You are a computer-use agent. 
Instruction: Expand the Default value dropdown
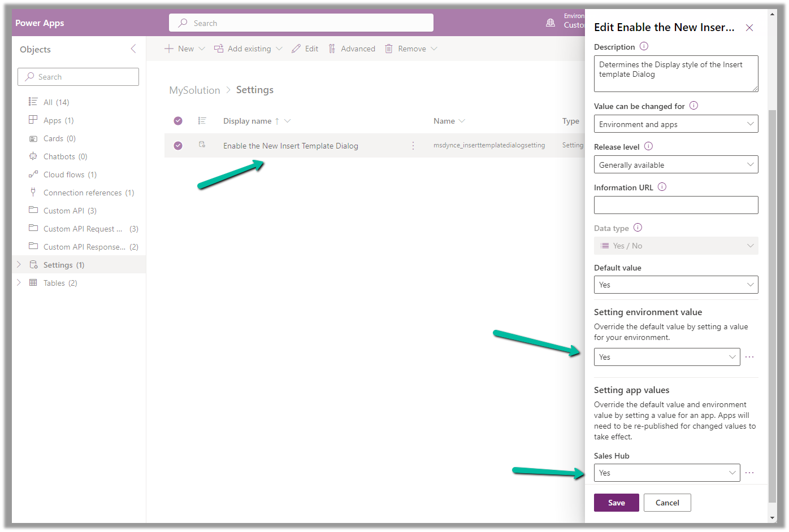(675, 285)
